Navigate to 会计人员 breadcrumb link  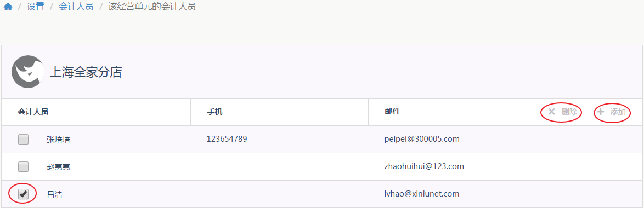tap(76, 7)
